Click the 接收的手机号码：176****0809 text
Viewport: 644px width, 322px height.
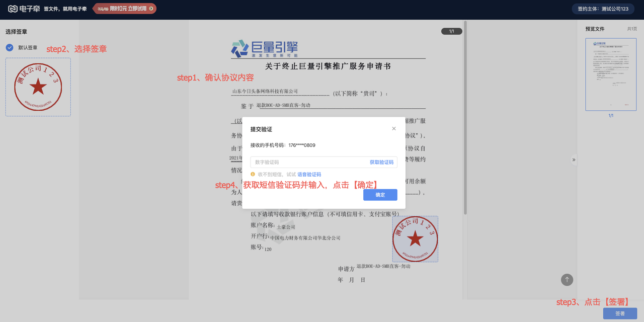tap(283, 145)
